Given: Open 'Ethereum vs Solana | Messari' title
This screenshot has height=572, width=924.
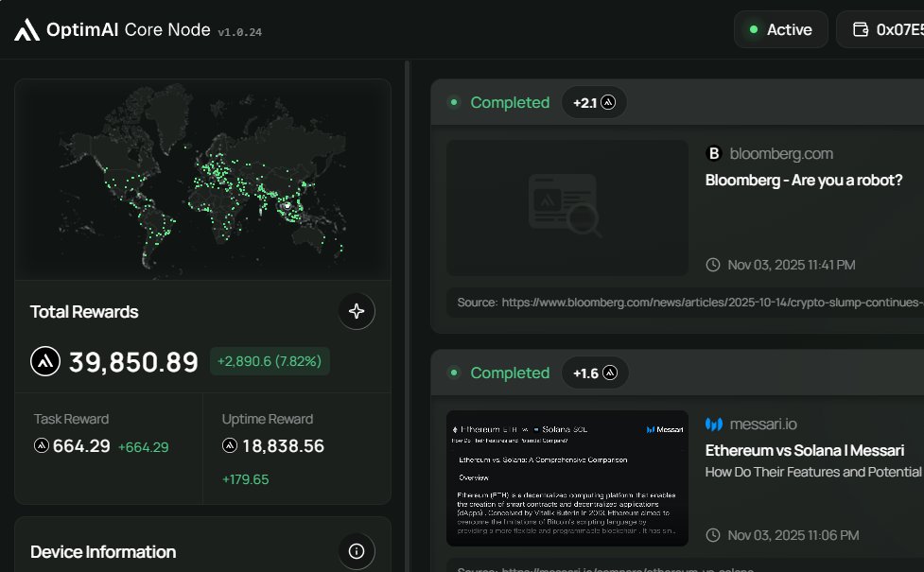Looking at the screenshot, I should [805, 451].
